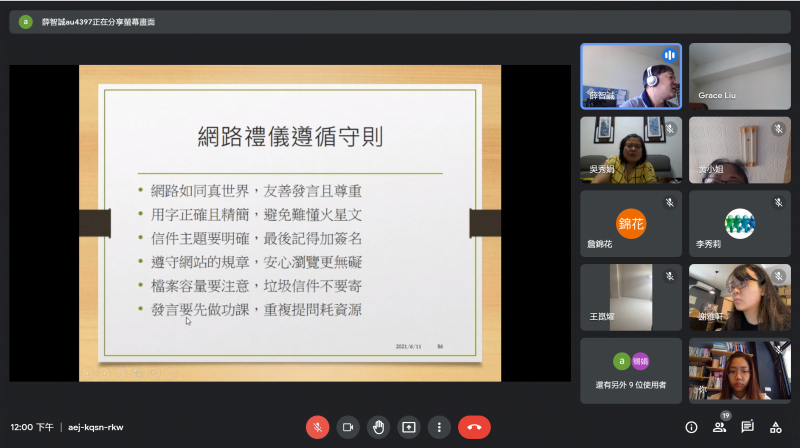Click the slide title 網路禮儀遵循守則
Screen dimensions: 800x448
coord(290,137)
